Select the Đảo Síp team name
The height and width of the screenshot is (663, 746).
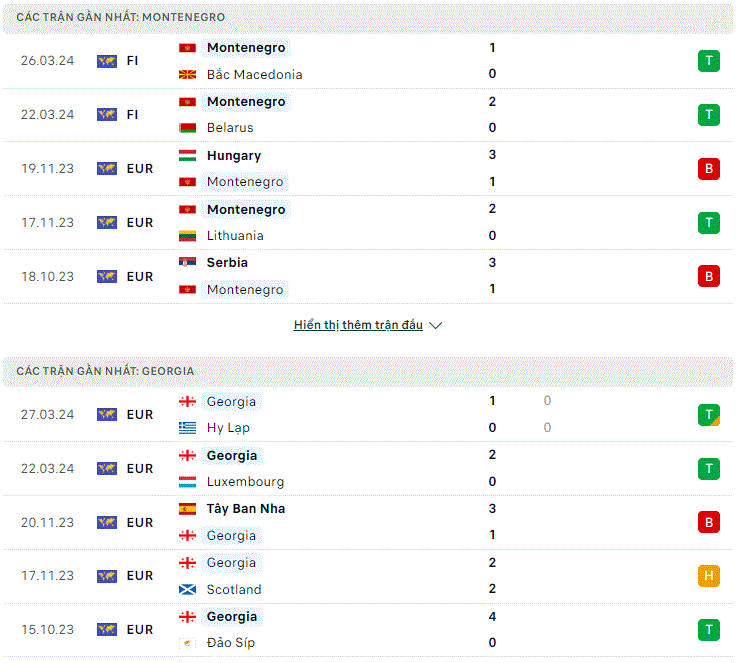[231, 643]
